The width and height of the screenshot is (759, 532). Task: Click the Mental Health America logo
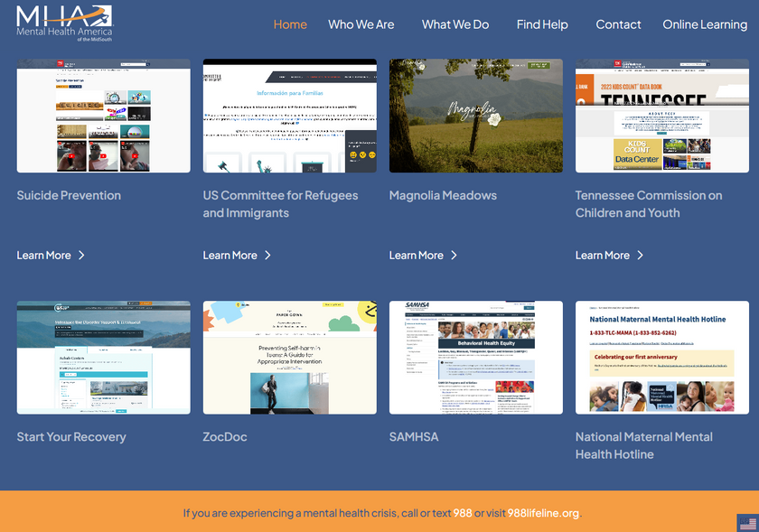pyautogui.click(x=63, y=23)
